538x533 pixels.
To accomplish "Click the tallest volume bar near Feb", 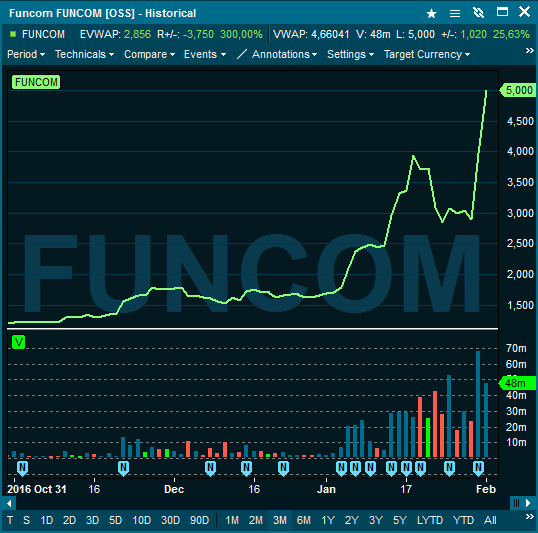I will pos(478,404).
